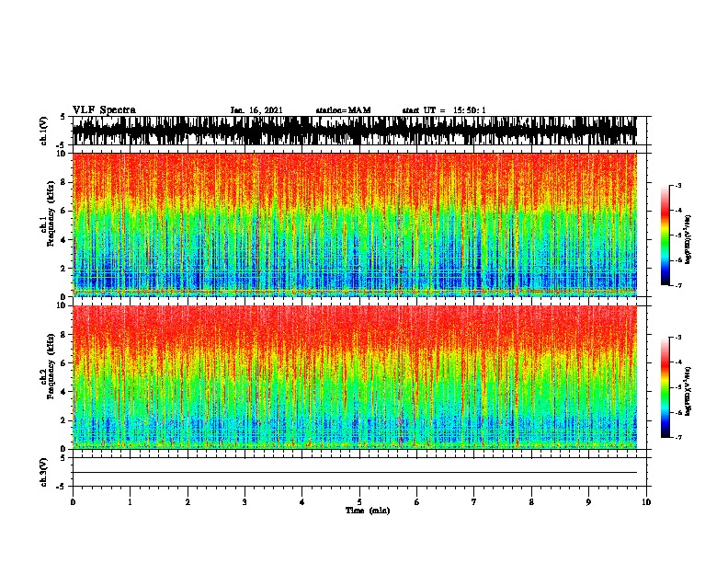Click the time axis tick label '4'
Image resolution: width=728 pixels, height=563 pixels.
tap(302, 502)
